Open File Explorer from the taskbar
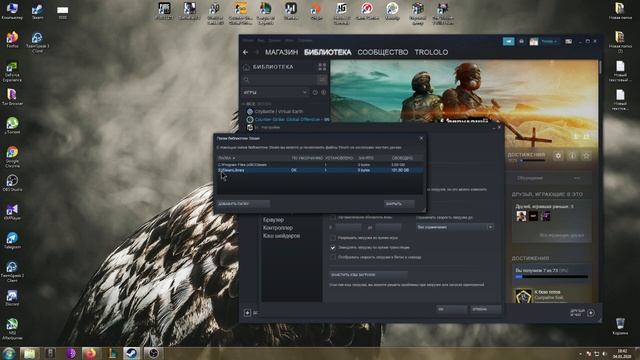 [29, 353]
